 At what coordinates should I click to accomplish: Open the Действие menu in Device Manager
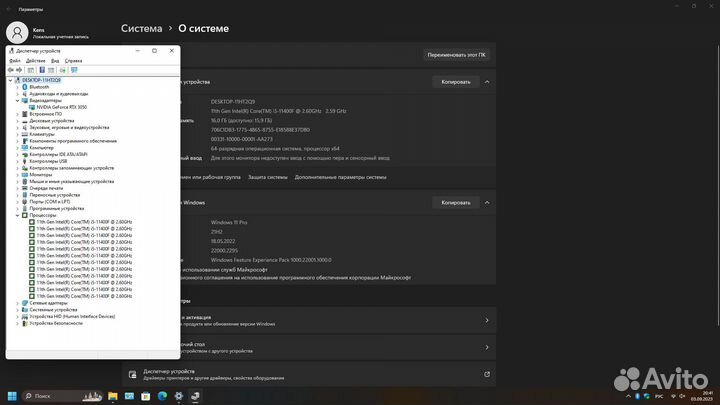35,61
